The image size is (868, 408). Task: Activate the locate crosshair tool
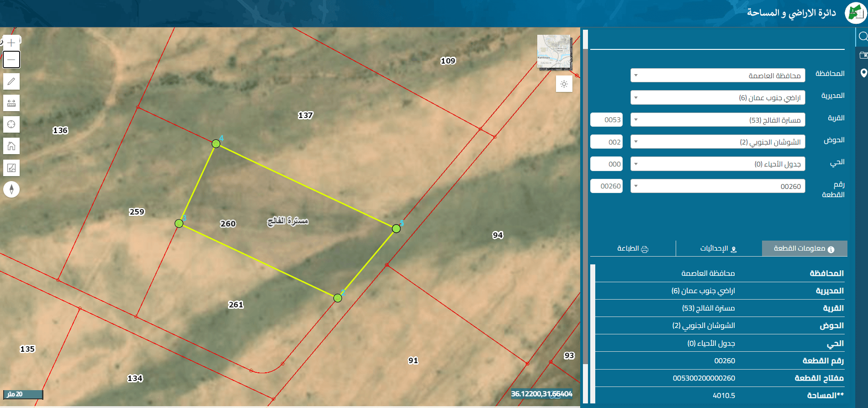click(x=11, y=124)
